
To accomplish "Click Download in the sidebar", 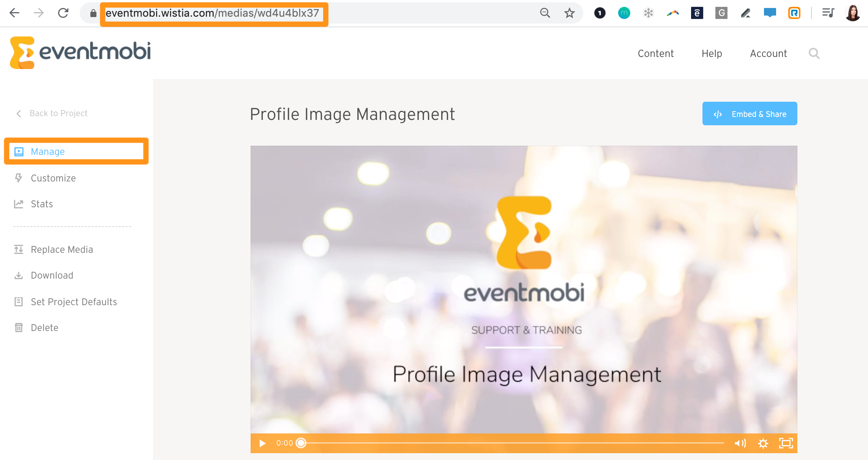I will coord(44,275).
